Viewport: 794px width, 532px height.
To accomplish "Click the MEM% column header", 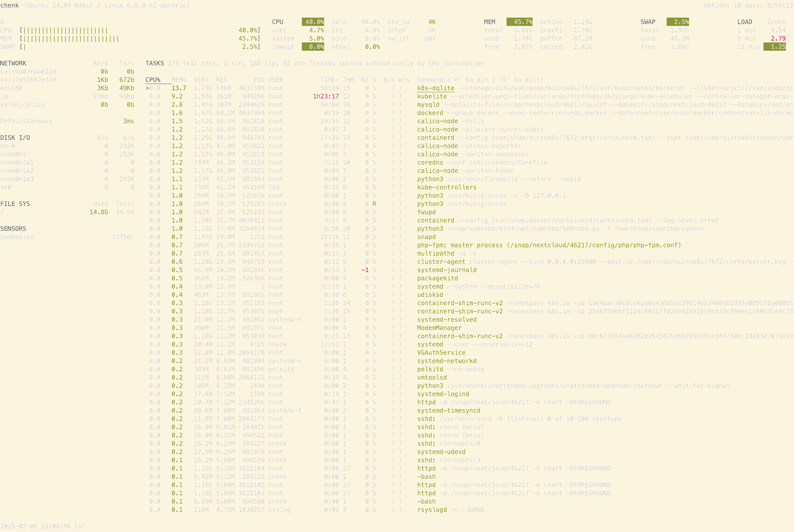I will click(x=179, y=80).
